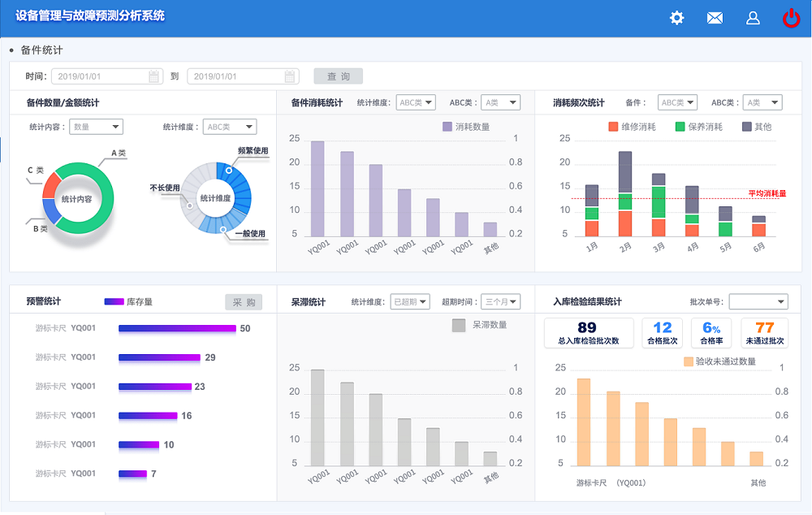This screenshot has height=515, width=812.
Task: Toggle the 消耗数量 legend marker
Action: pos(447,127)
